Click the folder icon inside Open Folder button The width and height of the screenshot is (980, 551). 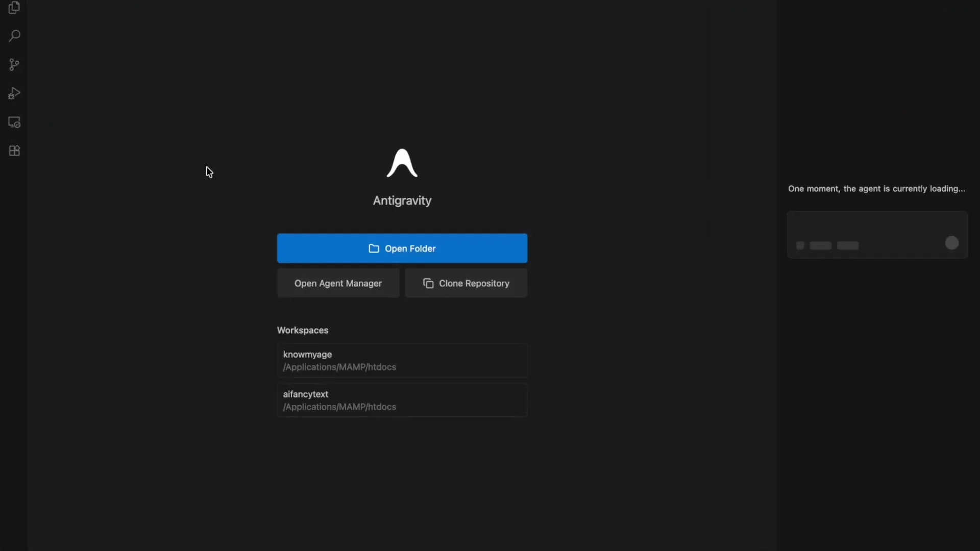coord(374,248)
